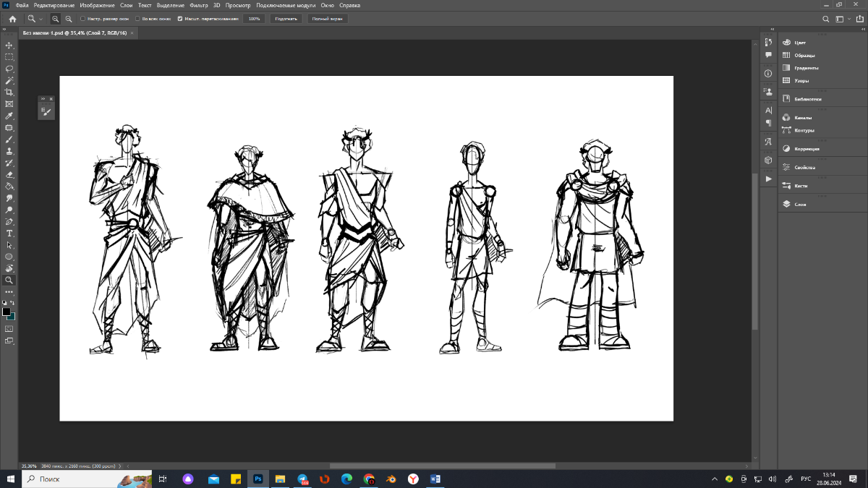Select the Eraser tool
This screenshot has height=488, width=868.
click(9, 175)
